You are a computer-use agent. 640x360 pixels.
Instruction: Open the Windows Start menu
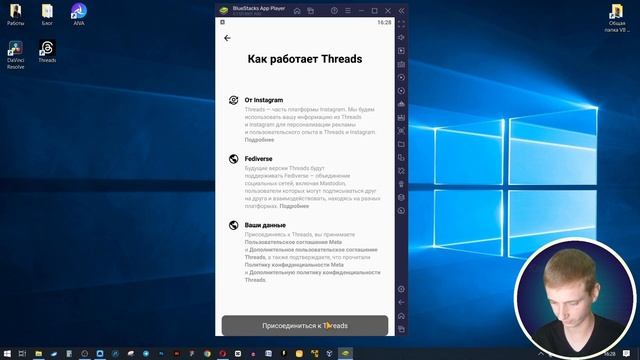click(7, 353)
